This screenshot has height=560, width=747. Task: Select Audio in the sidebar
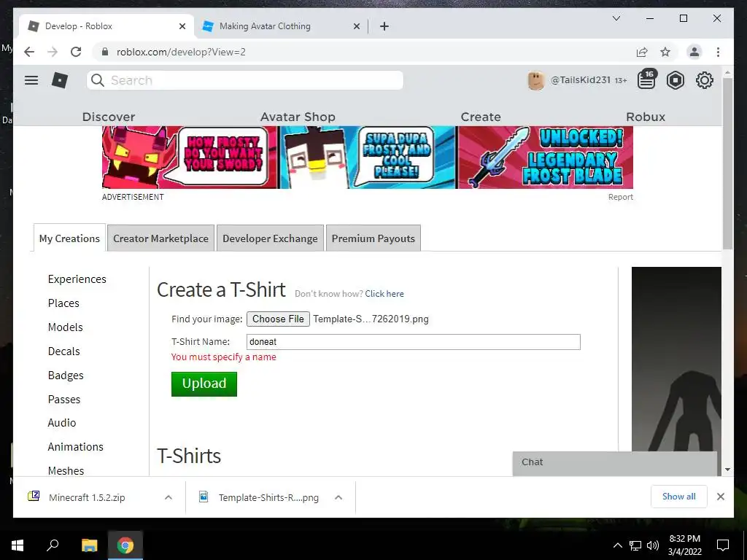62,422
